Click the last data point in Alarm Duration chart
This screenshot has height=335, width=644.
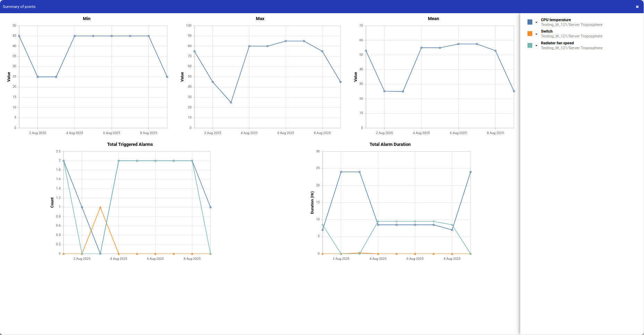click(x=471, y=172)
